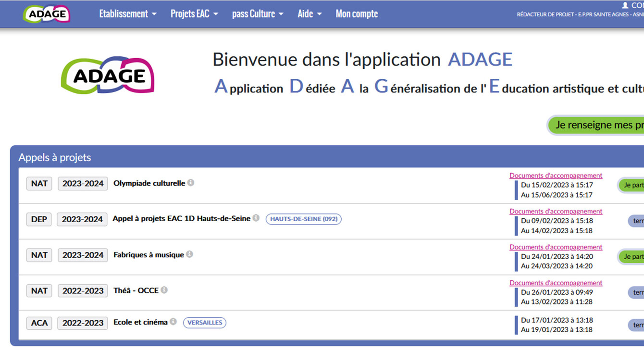Click the Fabriques à musique title
Screen dimensions: 644x351
tap(149, 255)
